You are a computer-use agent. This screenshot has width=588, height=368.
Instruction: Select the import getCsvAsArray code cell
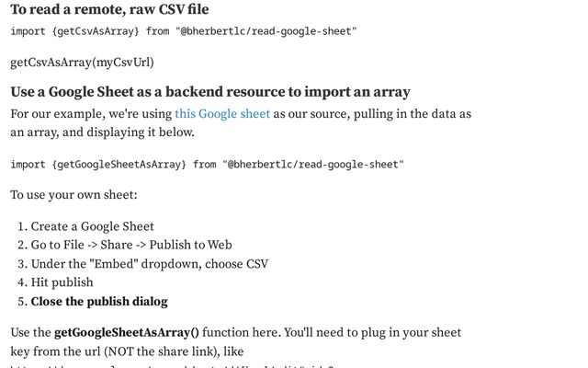(184, 31)
